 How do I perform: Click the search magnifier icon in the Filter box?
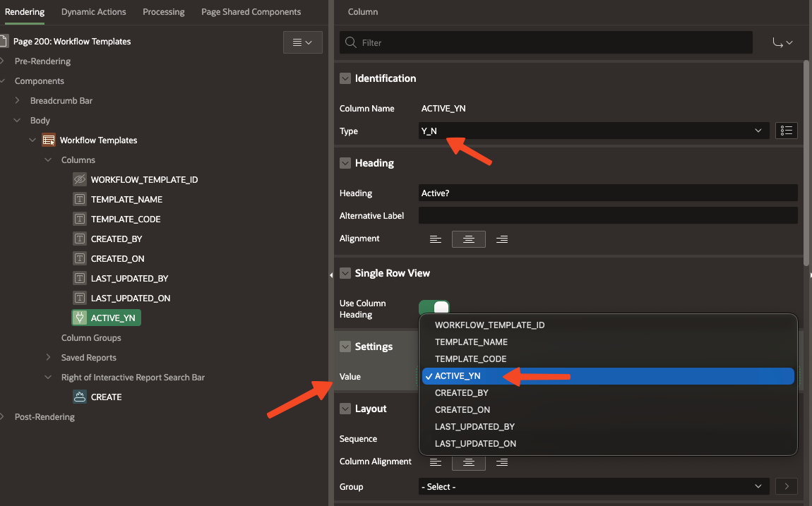click(351, 42)
